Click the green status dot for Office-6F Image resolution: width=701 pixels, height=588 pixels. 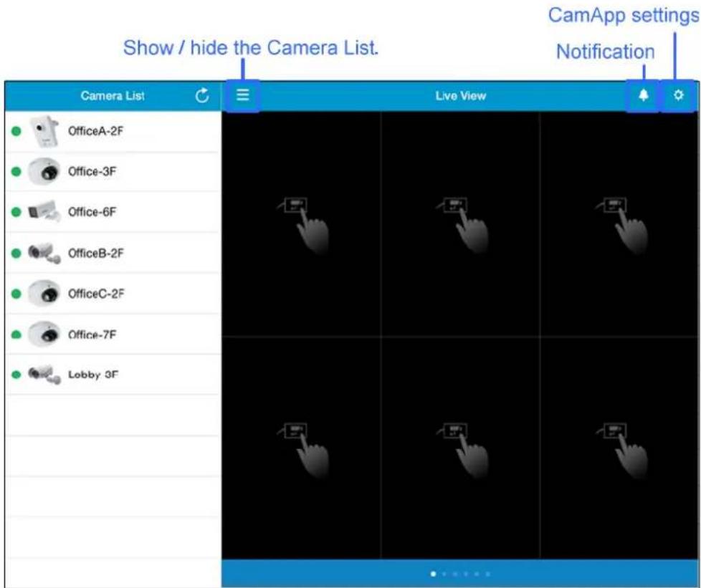pos(16,212)
